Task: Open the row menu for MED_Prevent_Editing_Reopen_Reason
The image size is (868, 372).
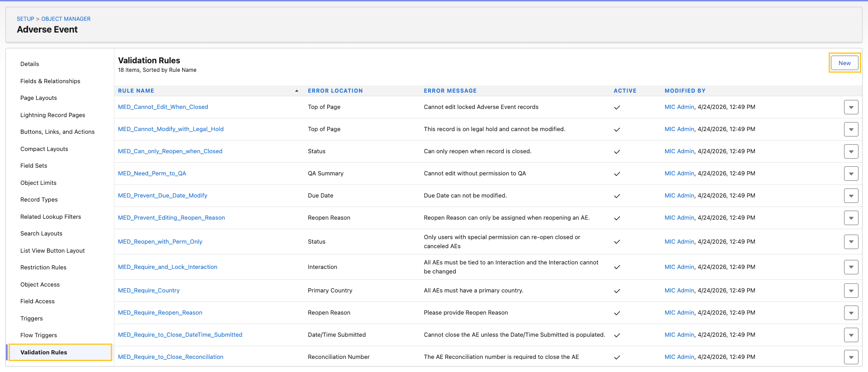Action: coord(851,218)
